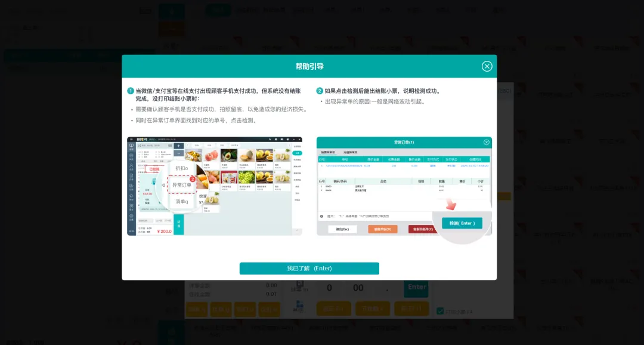644x345 pixels.
Task: Select the line 同时在异常订单界面找到对应的单号
Action: tap(196, 121)
